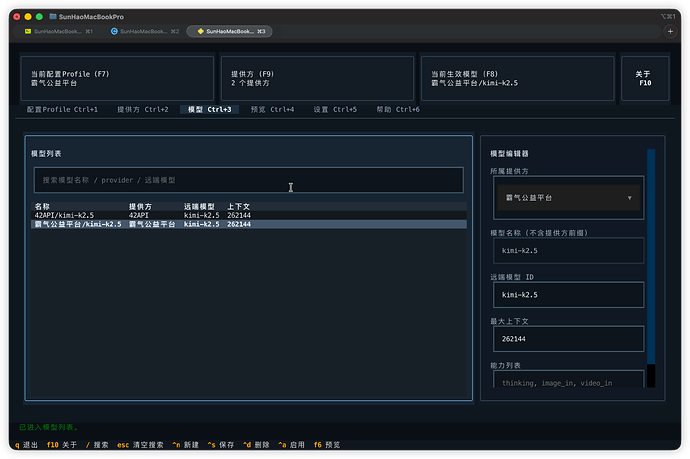Viewport: 690px width, 459px height.
Task: Focus the model search input field
Action: click(249, 180)
